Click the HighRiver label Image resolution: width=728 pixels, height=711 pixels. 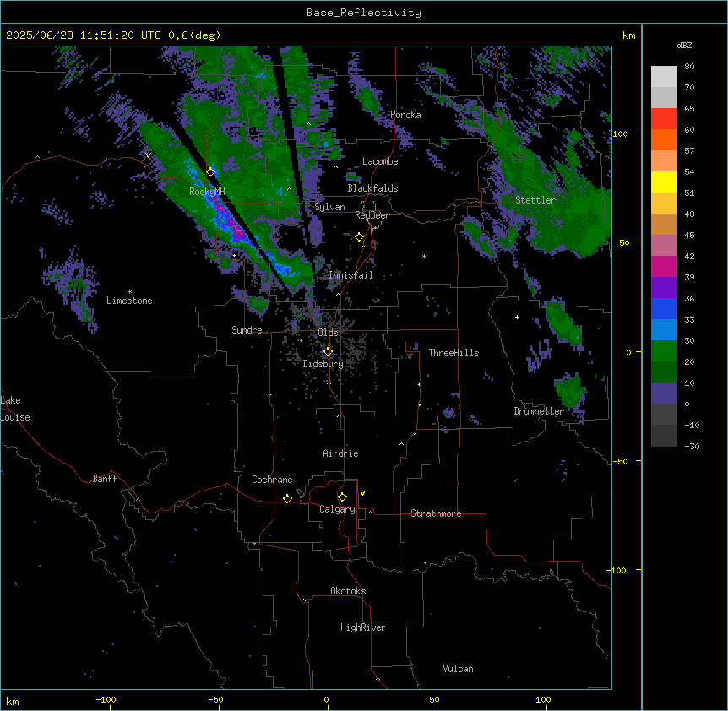(x=363, y=627)
